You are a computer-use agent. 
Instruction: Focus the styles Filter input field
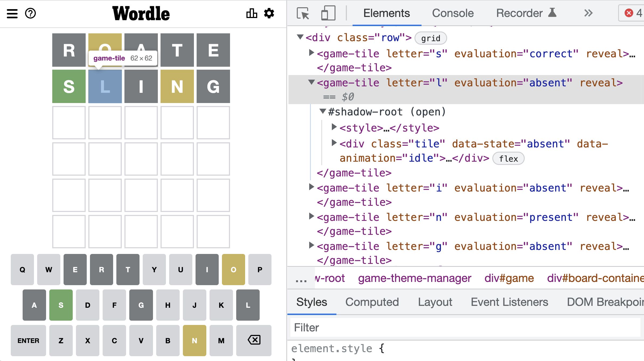tap(465, 328)
